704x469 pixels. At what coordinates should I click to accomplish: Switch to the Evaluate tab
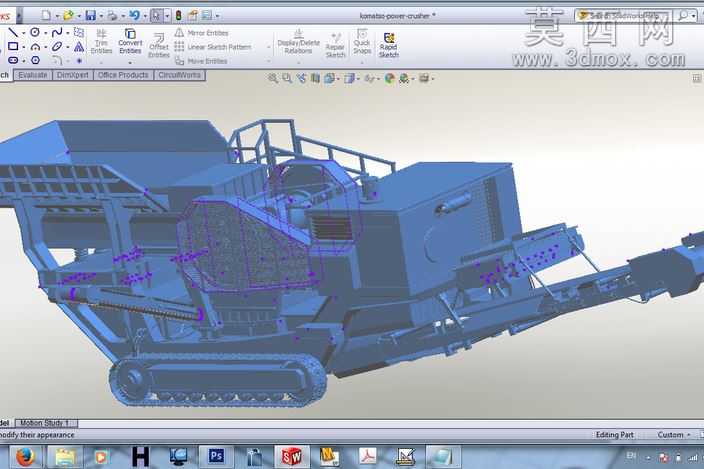[x=33, y=75]
